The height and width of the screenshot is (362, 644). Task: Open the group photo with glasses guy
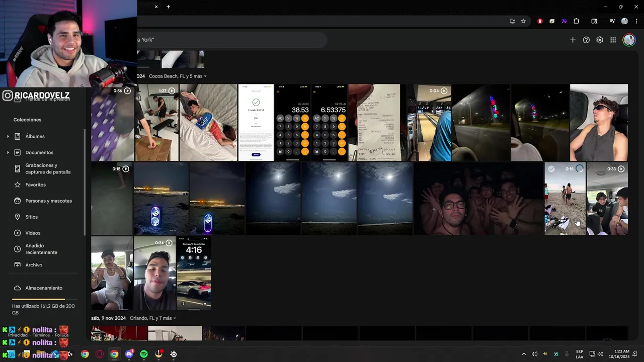click(478, 198)
